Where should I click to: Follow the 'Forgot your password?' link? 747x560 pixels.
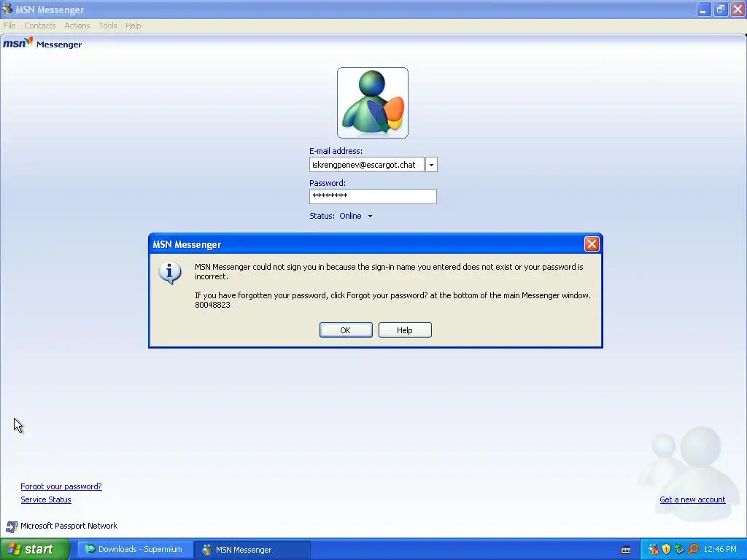61,486
